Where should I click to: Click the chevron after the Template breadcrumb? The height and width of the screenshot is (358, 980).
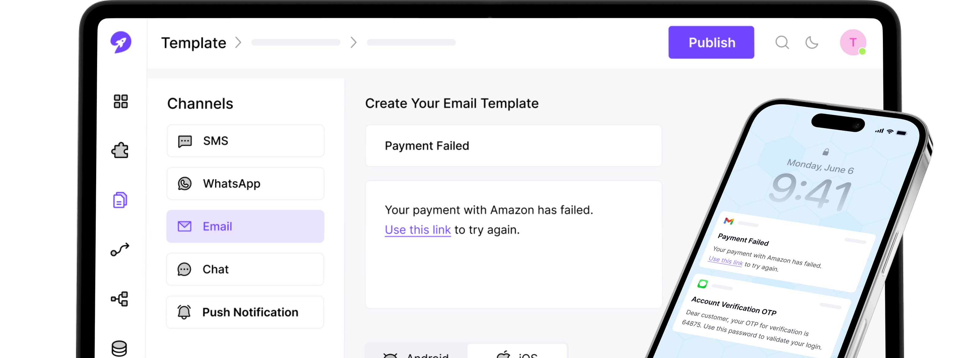click(239, 43)
